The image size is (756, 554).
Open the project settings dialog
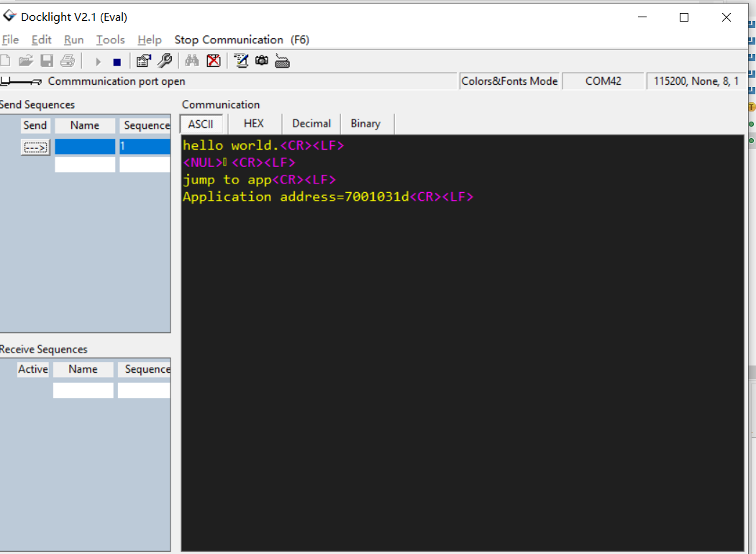point(143,60)
